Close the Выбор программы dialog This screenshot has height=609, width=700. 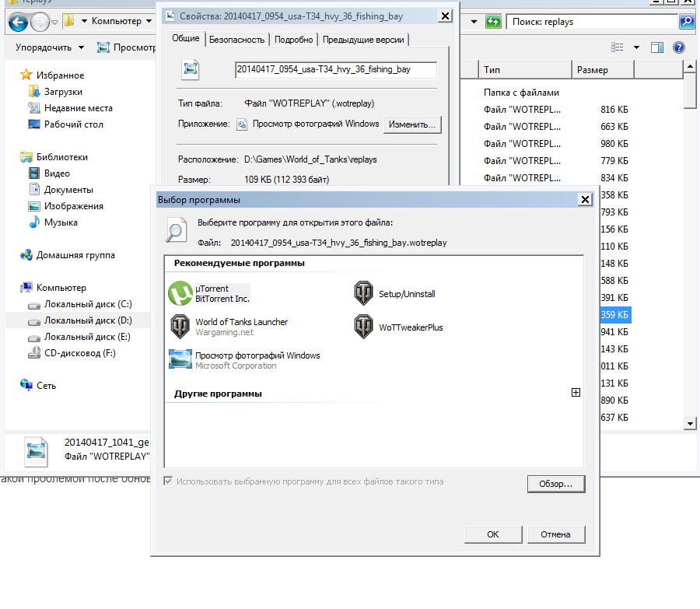(585, 200)
